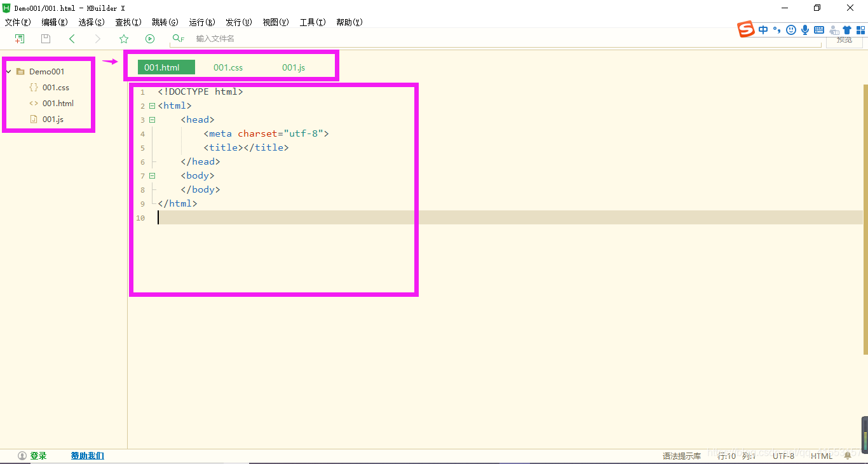Click Sogou skin t-shirt icon
The image size is (868, 464).
tap(847, 30)
